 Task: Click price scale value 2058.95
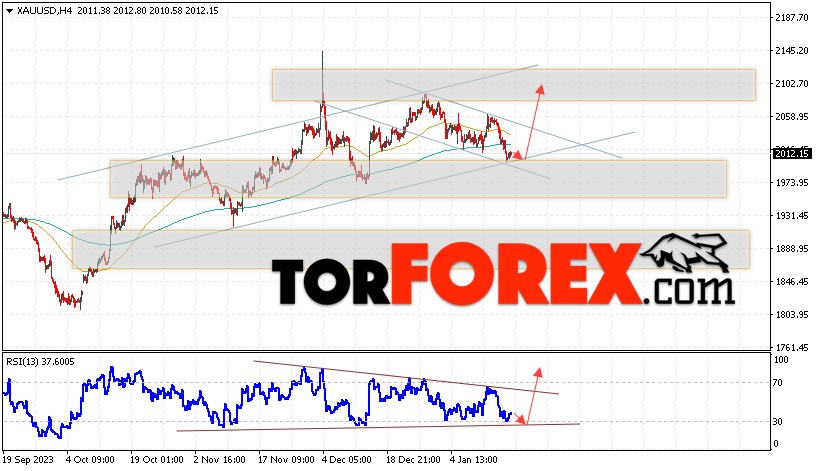(x=792, y=117)
